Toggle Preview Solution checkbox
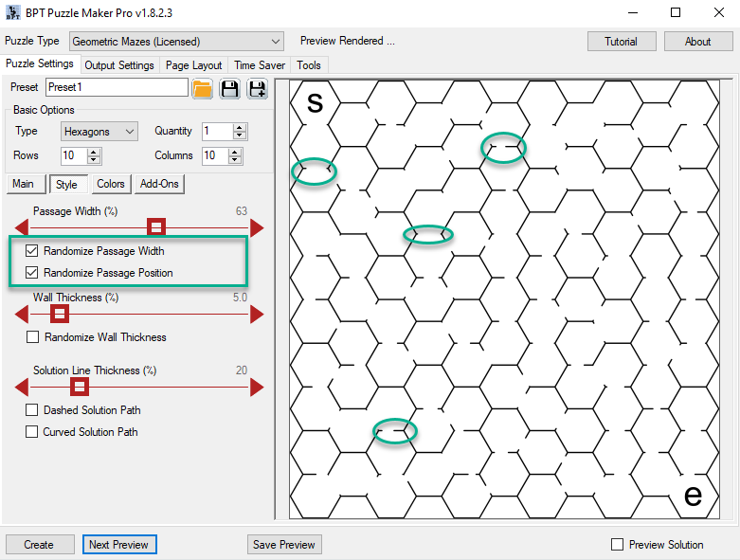 [x=618, y=545]
